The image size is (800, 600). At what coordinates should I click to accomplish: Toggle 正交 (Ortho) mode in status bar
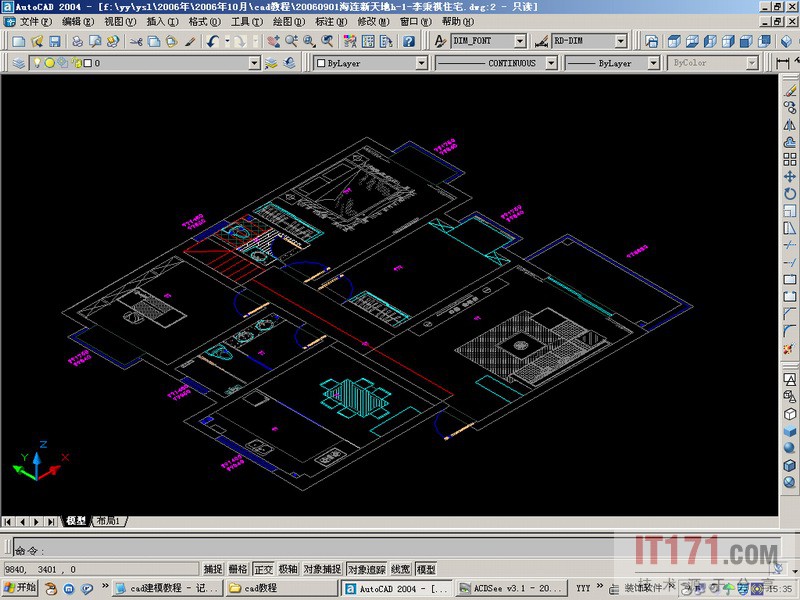pos(263,569)
